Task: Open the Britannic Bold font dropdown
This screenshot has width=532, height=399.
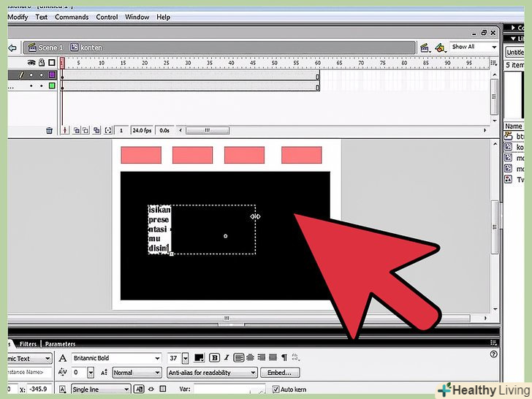Action: tap(116, 358)
